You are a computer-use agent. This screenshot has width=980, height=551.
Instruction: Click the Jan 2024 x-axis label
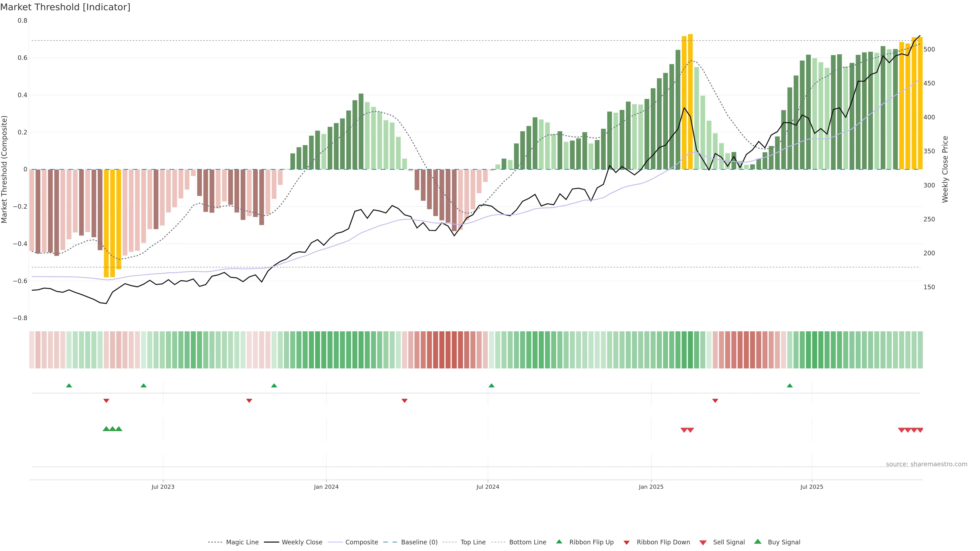point(326,487)
